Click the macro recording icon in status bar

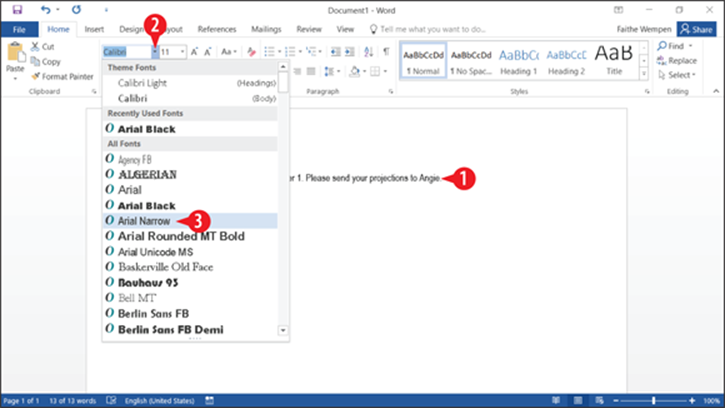tap(209, 400)
